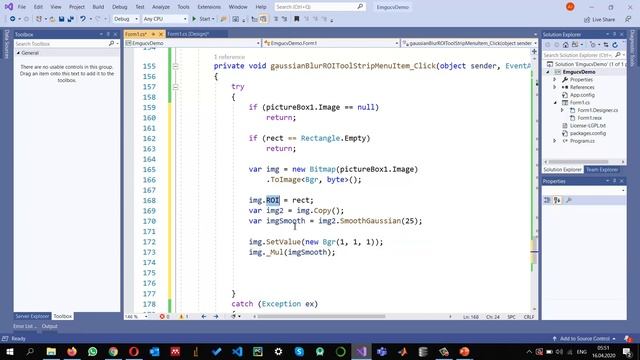Click the Save icon in the toolbar
This screenshot has width=640, height=360.
click(x=61, y=19)
